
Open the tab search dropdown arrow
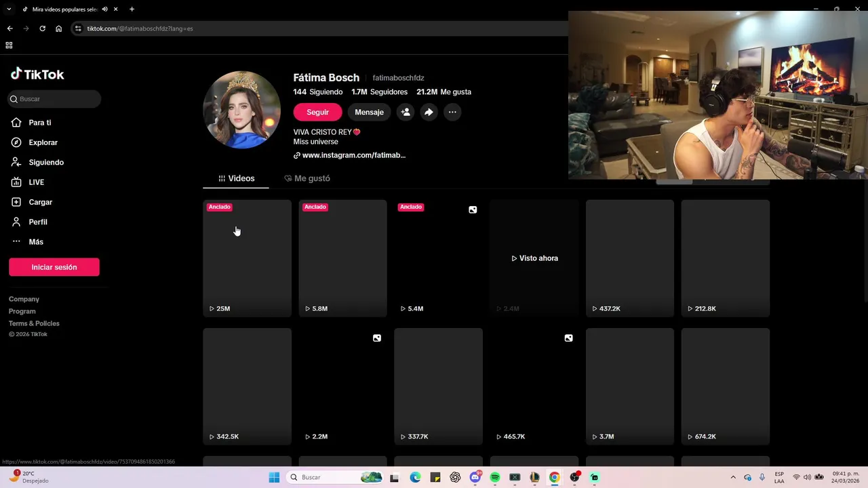[9, 9]
